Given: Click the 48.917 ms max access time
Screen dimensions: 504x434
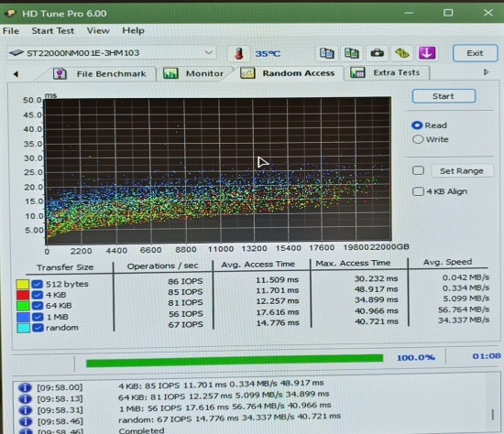Looking at the screenshot, I should pyautogui.click(x=376, y=289).
